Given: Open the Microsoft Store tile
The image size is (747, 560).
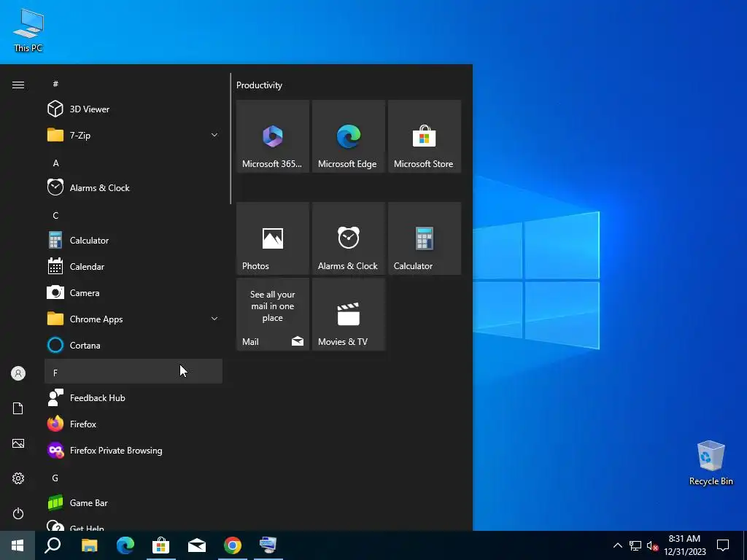Looking at the screenshot, I should [425, 136].
